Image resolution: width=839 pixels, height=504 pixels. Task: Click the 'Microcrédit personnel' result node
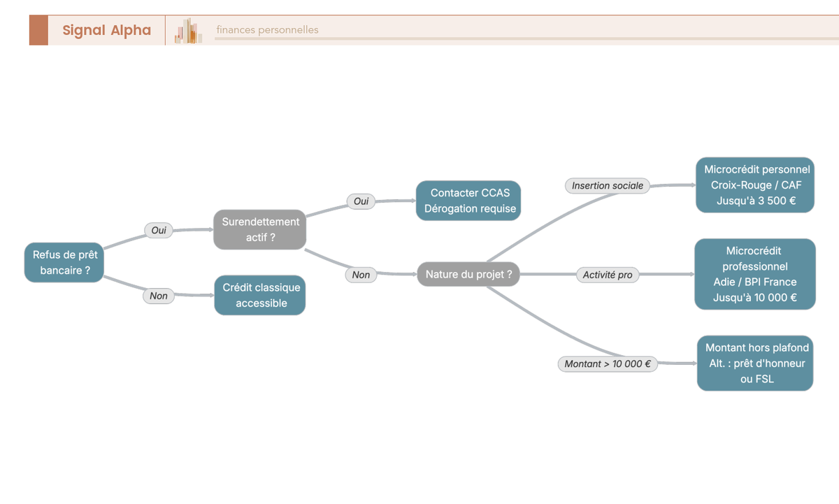tap(756, 185)
